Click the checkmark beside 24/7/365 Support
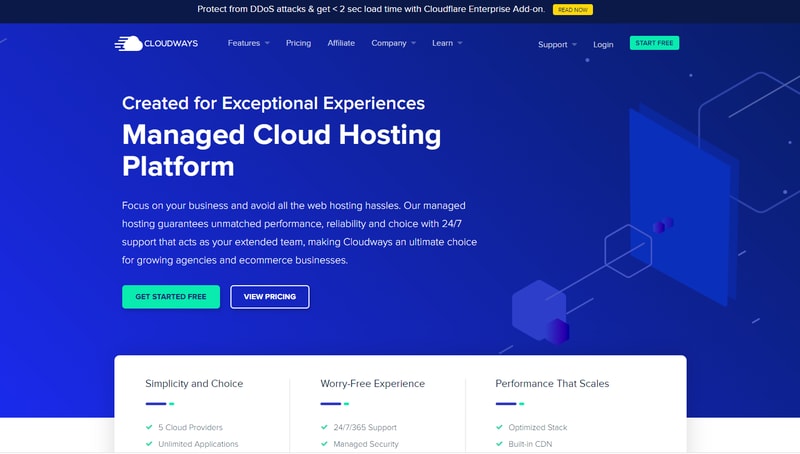The width and height of the screenshot is (800, 454). (x=324, y=427)
